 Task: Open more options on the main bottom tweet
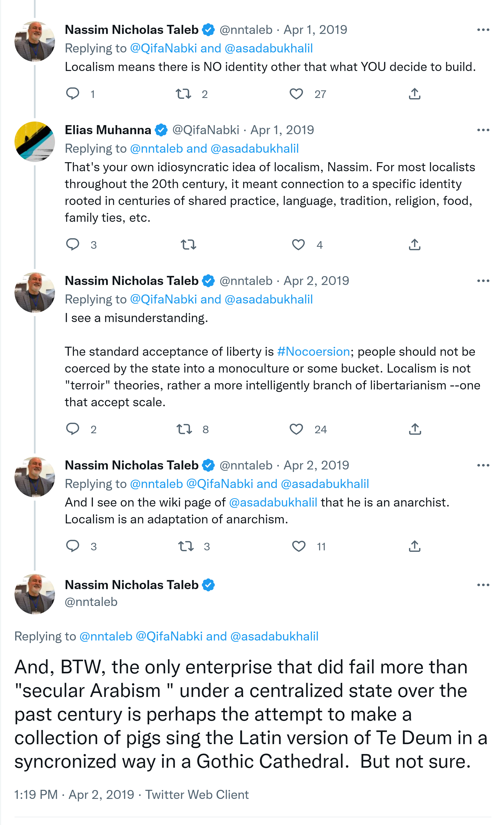pyautogui.click(x=483, y=585)
